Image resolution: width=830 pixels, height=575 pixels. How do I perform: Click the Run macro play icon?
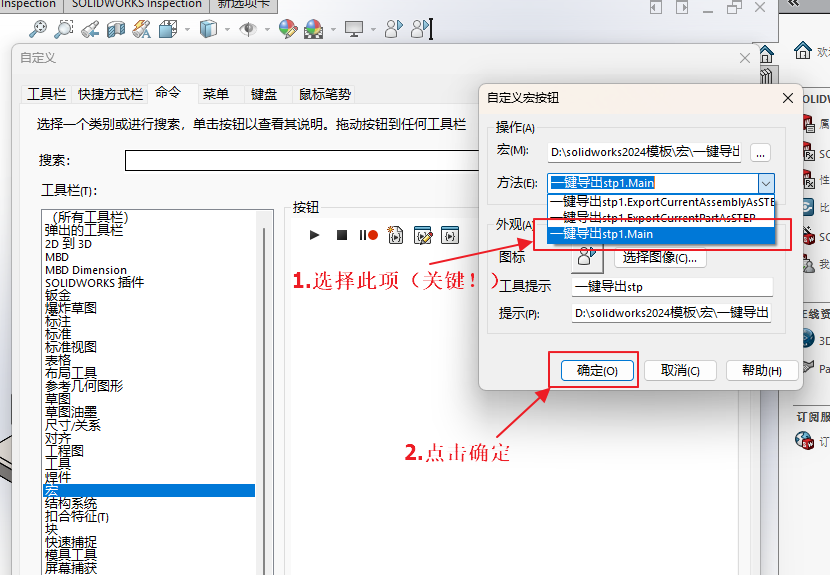coord(314,235)
